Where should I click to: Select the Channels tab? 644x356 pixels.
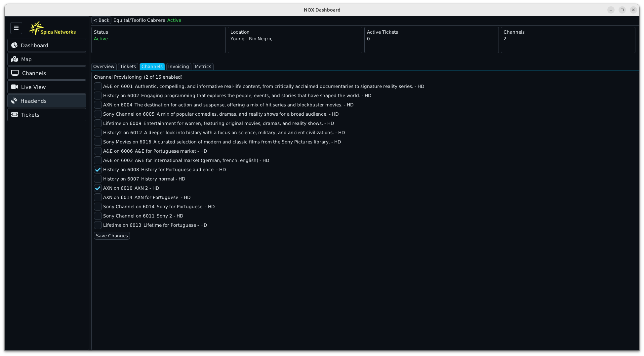(x=152, y=66)
